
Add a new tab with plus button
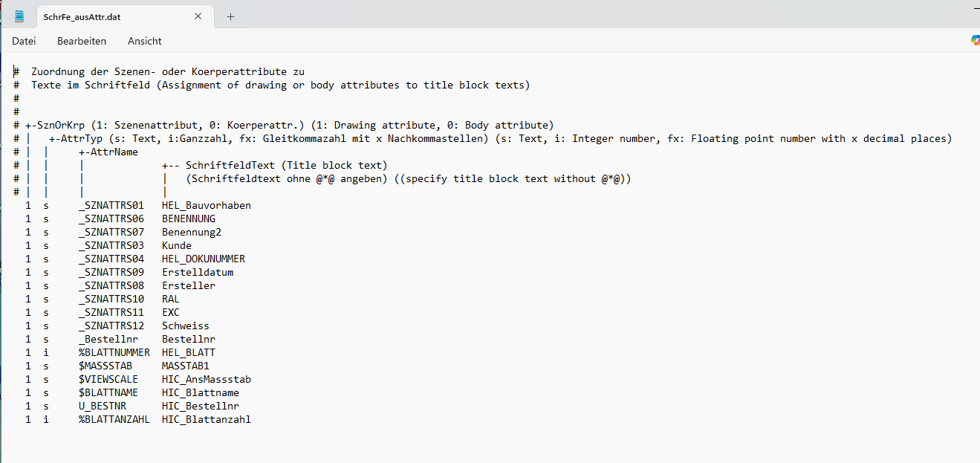[231, 16]
